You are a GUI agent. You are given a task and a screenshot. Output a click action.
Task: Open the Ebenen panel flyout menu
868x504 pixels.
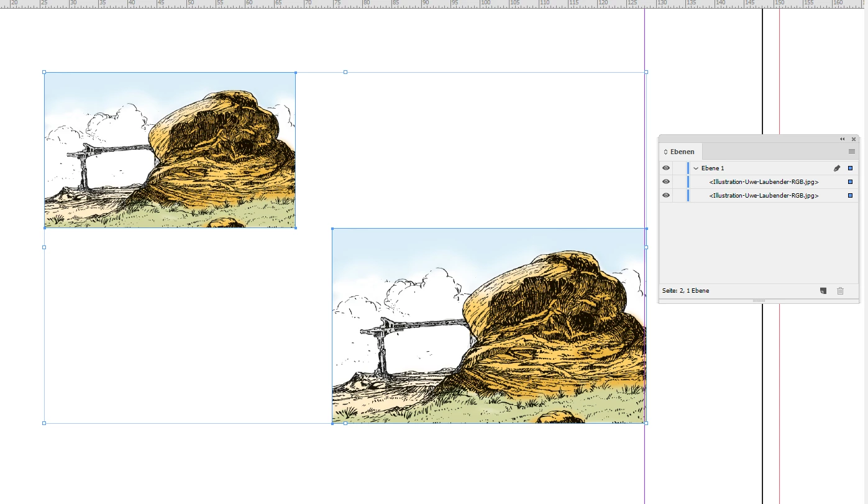[x=852, y=152]
